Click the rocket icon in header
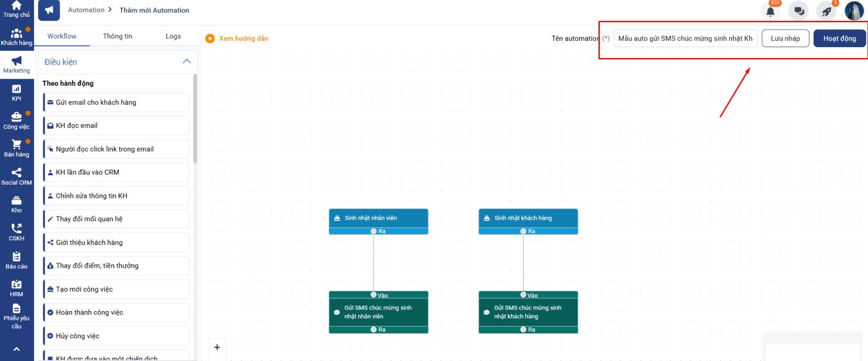 826,11
